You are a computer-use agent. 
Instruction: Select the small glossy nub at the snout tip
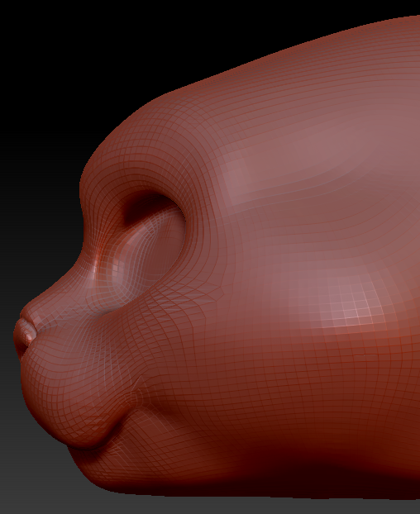click(24, 333)
